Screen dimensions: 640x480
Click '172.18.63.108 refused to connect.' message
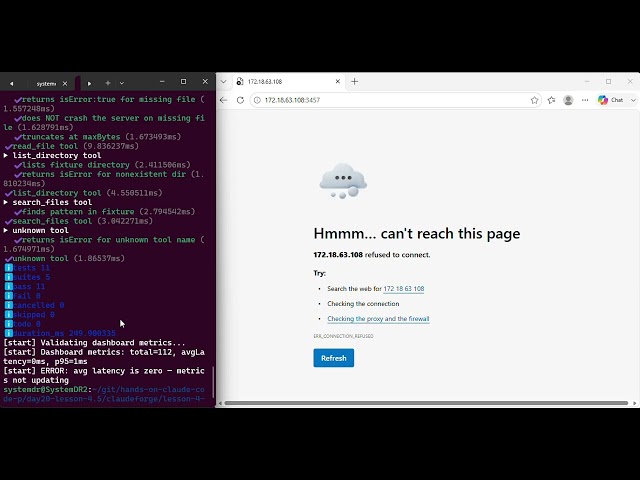372,255
